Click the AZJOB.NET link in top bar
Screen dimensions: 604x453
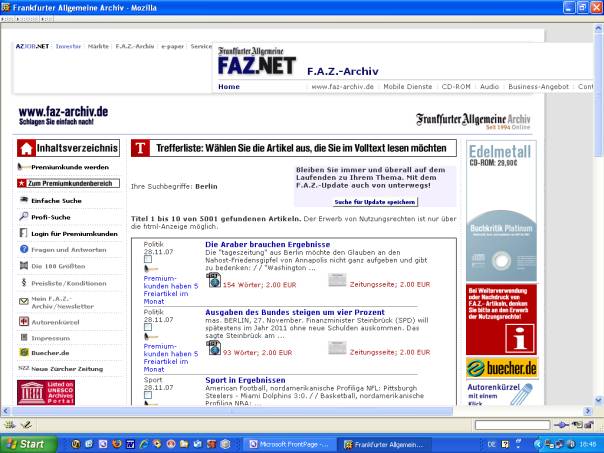click(x=32, y=46)
